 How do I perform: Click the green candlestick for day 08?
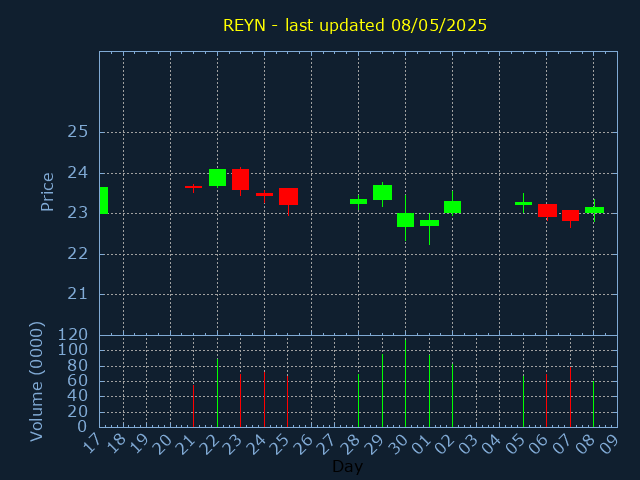coord(594,210)
